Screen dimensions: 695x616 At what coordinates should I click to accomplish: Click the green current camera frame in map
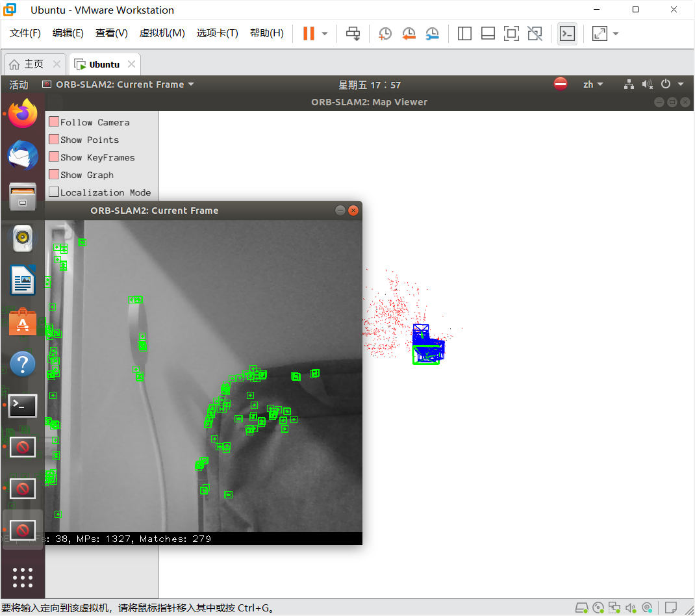(426, 355)
